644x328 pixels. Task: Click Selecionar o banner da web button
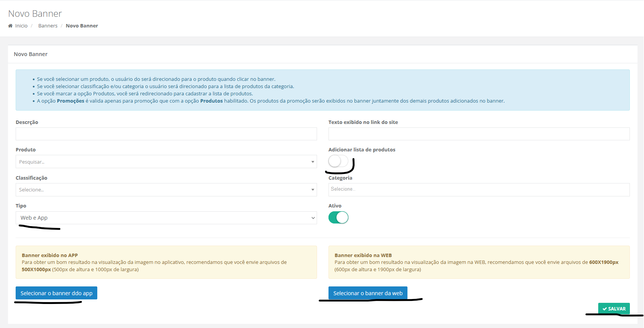(368, 293)
